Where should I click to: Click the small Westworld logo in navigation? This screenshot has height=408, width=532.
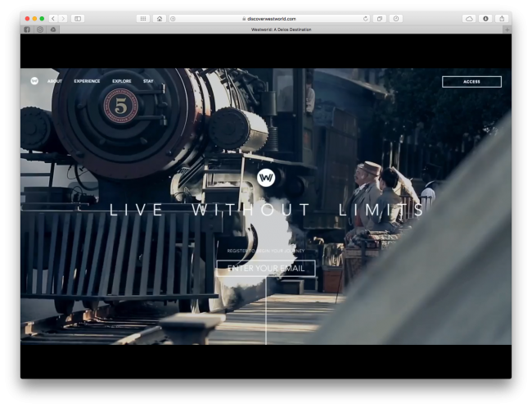click(34, 81)
